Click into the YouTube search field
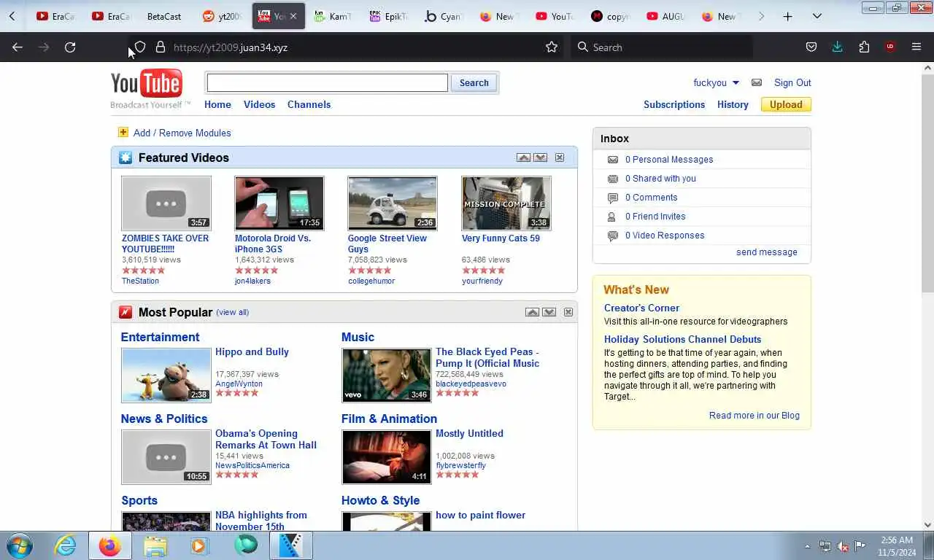The image size is (934, 560). [328, 83]
